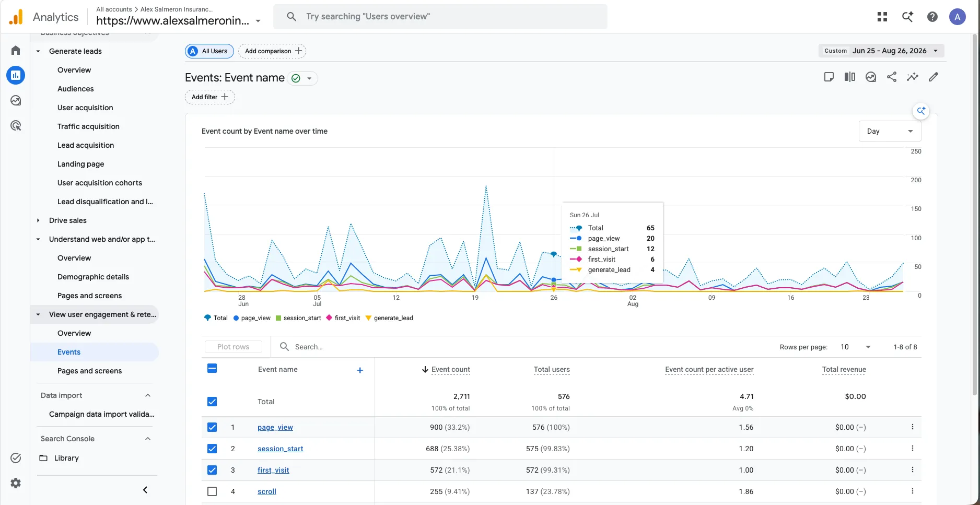Open the session_start event link
The height and width of the screenshot is (505, 980).
pos(280,449)
